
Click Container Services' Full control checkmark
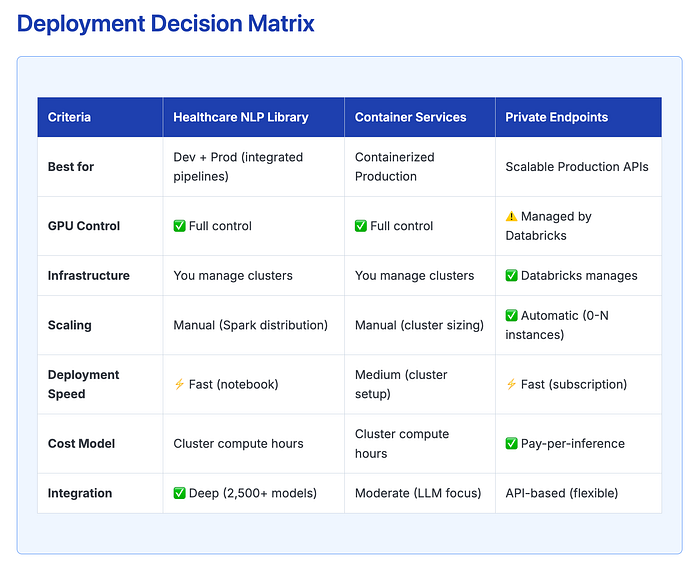point(361,226)
